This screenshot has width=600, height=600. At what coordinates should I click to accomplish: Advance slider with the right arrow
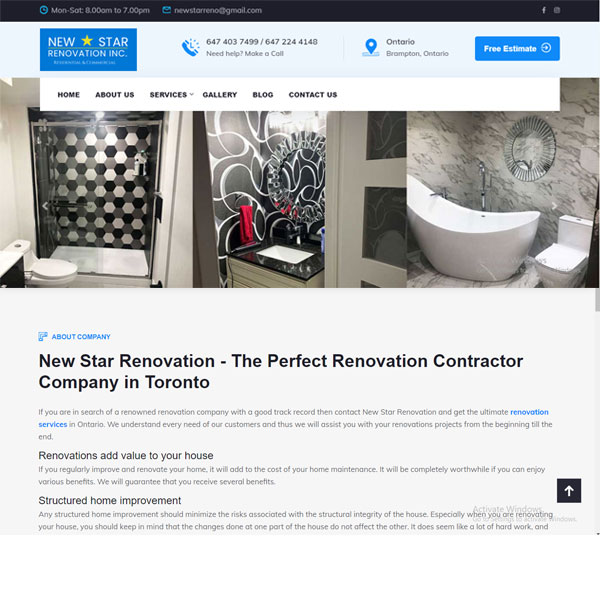coord(554,206)
